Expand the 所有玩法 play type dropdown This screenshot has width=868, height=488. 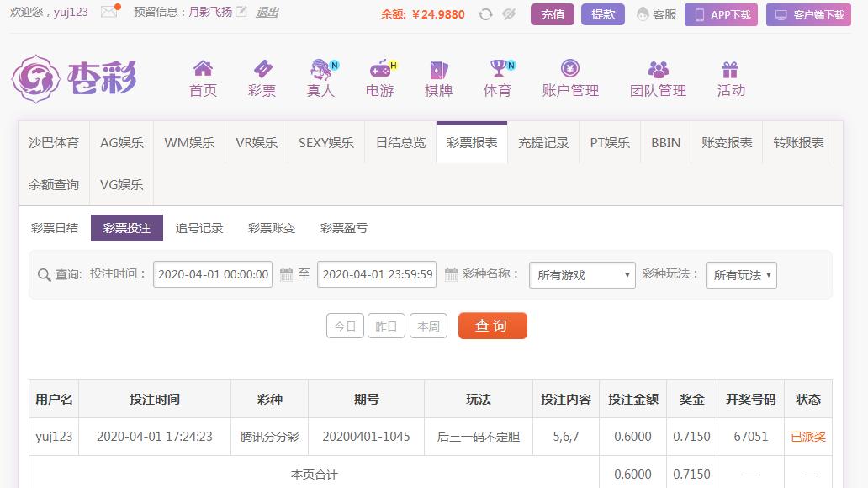click(x=741, y=275)
